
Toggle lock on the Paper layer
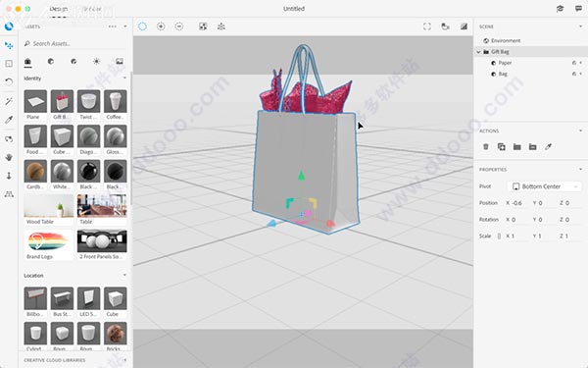[x=574, y=63]
